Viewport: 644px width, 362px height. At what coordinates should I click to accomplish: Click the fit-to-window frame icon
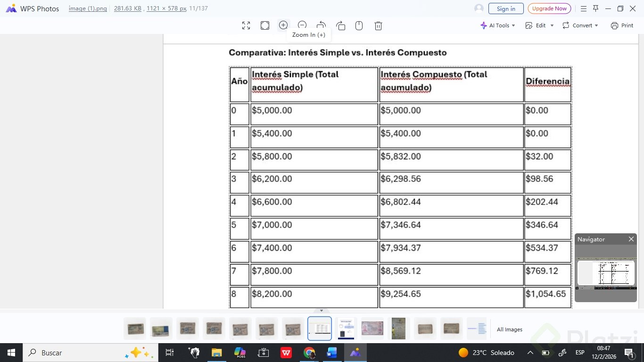coord(265,26)
